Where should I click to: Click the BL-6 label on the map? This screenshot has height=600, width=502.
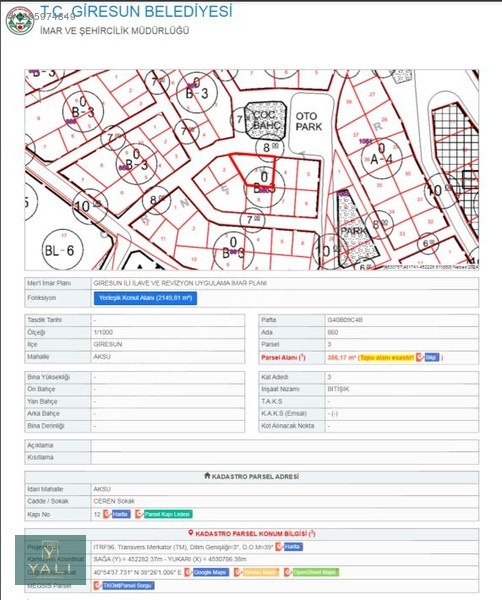59,251
